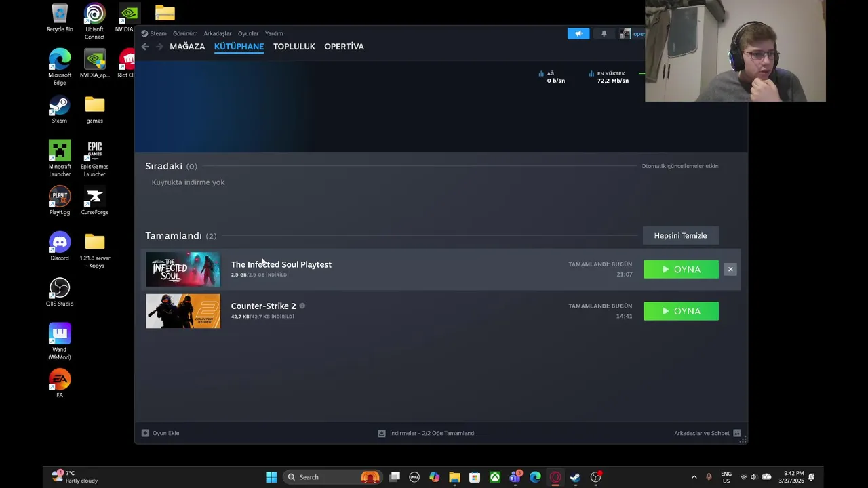
Task: Play Counter-Strike 2 via OYNA button
Action: [x=681, y=311]
